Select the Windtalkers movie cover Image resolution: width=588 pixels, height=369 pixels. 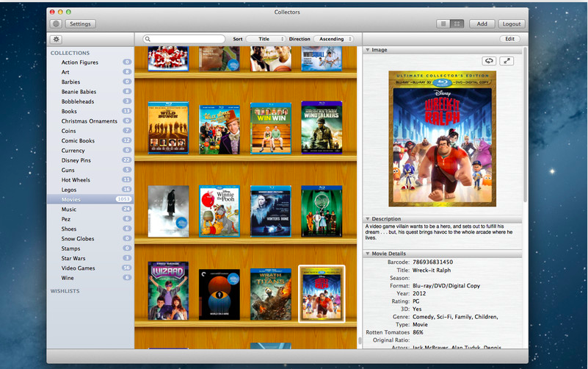coord(322,128)
